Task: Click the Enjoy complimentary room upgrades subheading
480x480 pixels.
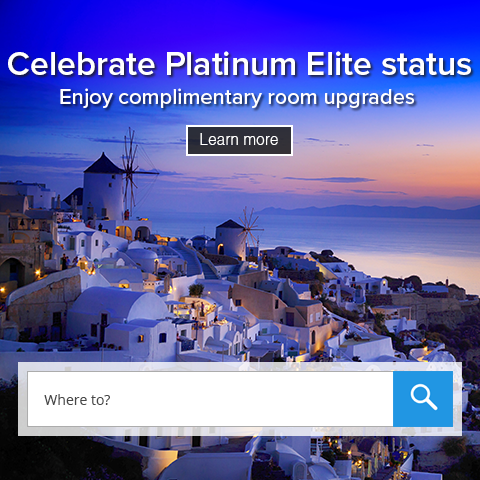Action: (x=237, y=98)
